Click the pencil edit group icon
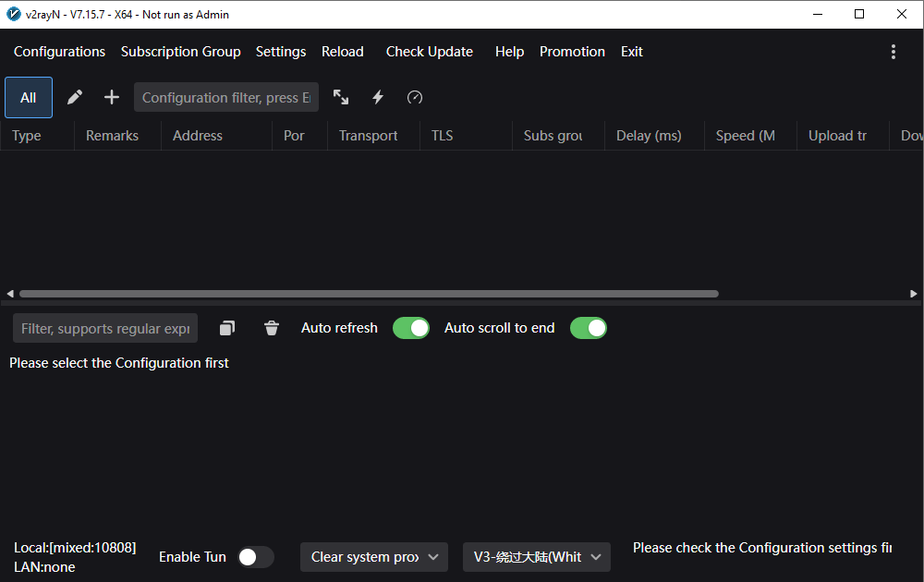The height and width of the screenshot is (582, 924). click(x=75, y=97)
